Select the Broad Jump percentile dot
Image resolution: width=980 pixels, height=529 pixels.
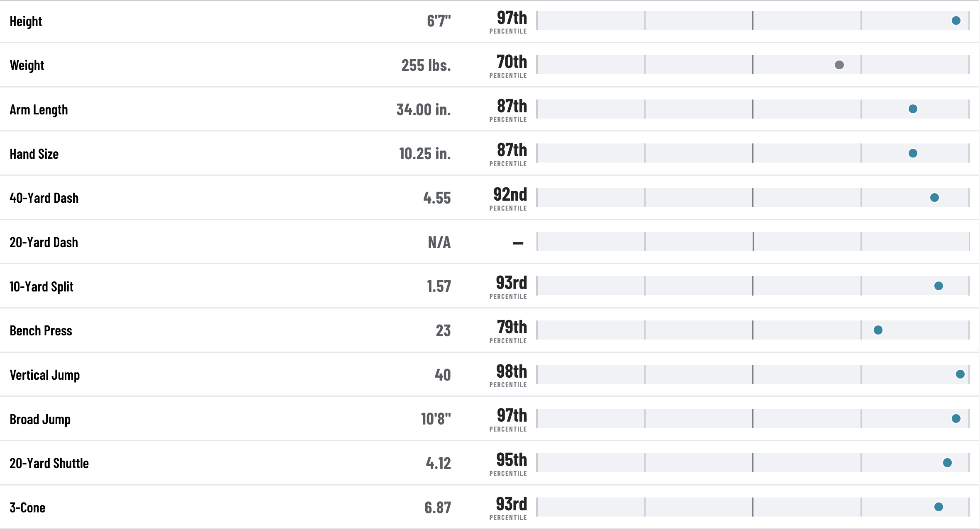[956, 419]
